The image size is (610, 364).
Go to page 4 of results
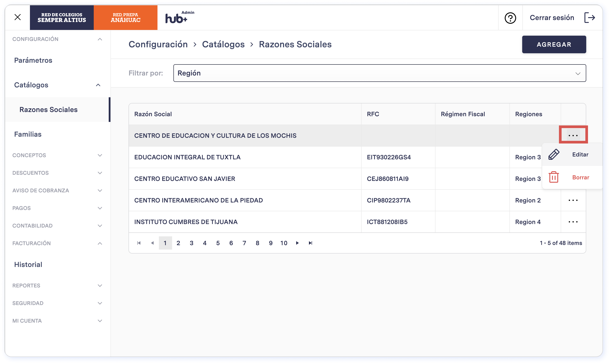click(205, 243)
